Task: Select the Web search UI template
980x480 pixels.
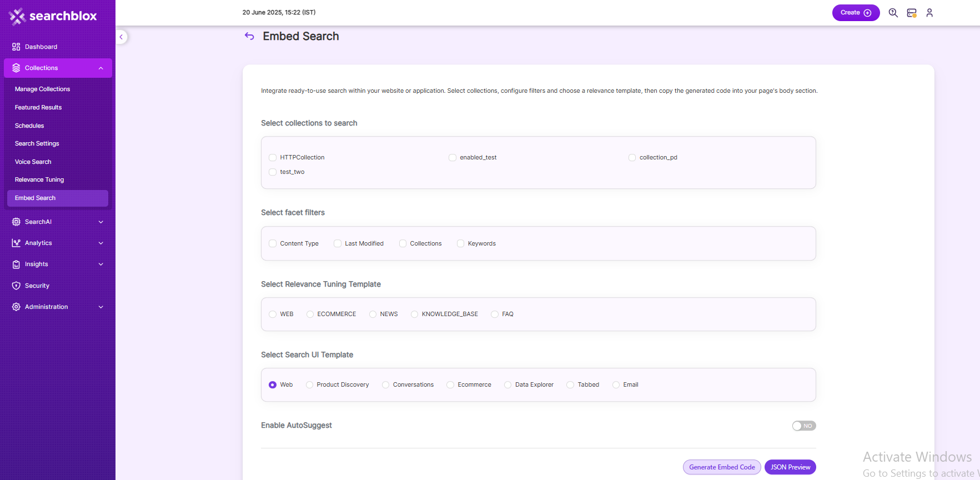Action: coord(273,385)
